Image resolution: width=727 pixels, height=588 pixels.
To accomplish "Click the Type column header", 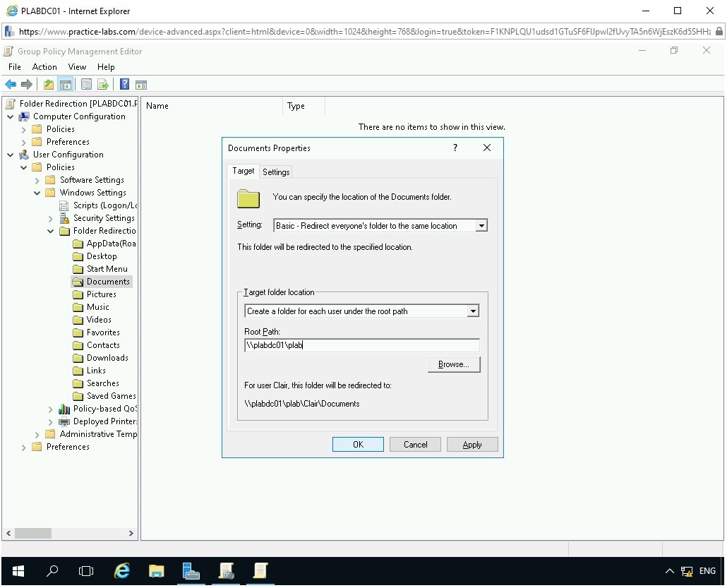I will 304,106.
